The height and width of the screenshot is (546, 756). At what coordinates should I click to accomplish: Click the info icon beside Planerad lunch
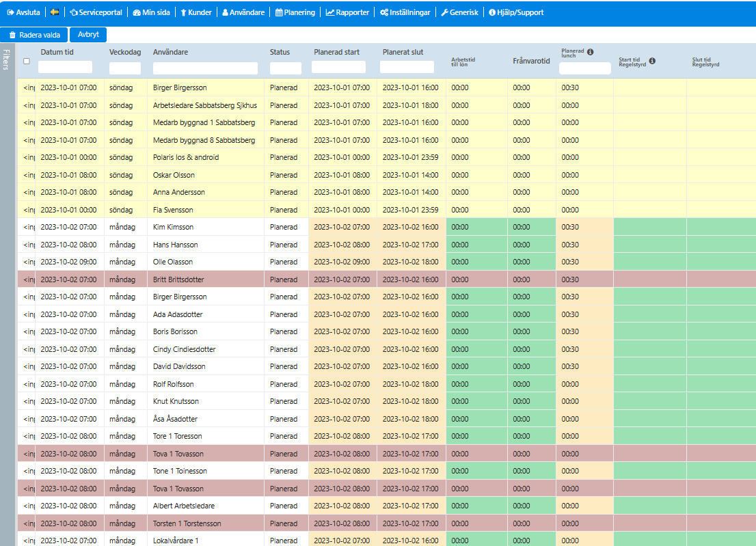pyautogui.click(x=590, y=52)
